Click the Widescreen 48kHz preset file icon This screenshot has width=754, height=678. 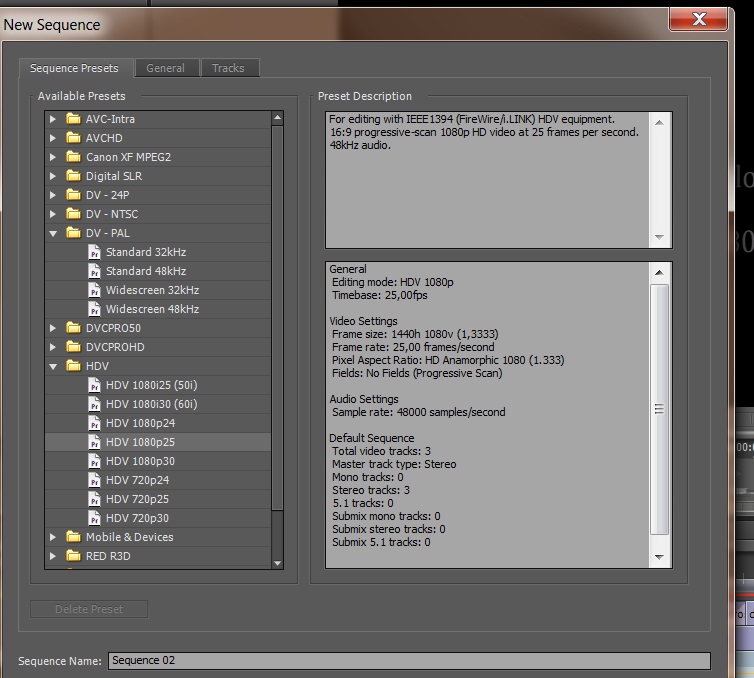tap(94, 309)
